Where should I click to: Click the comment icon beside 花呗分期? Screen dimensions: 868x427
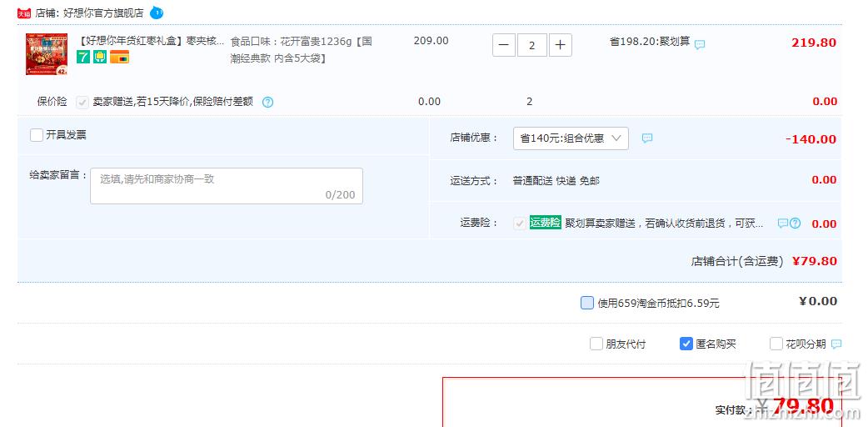coord(836,344)
